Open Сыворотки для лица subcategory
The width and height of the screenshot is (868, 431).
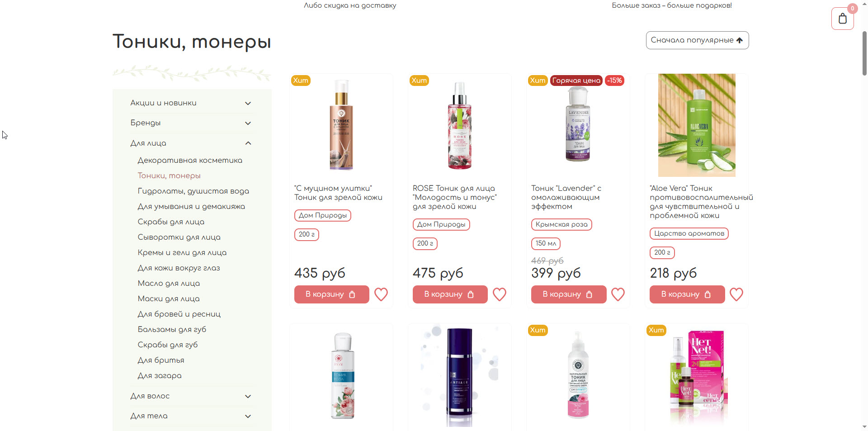tap(179, 237)
